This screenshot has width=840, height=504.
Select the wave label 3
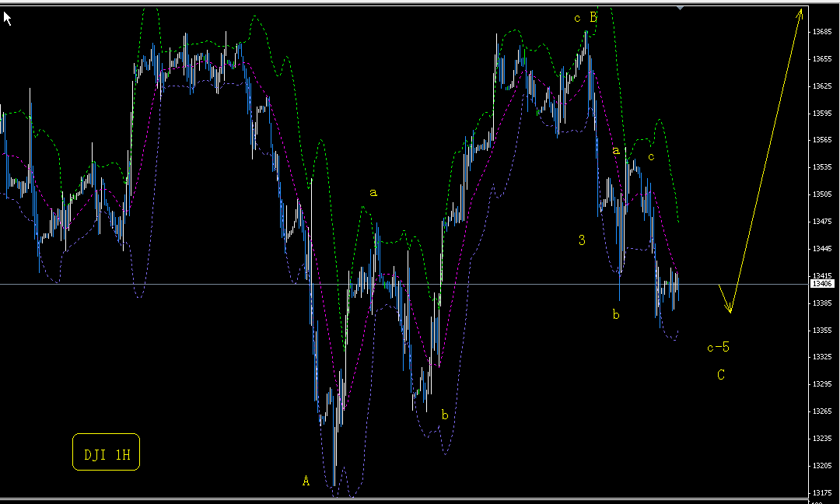(583, 240)
